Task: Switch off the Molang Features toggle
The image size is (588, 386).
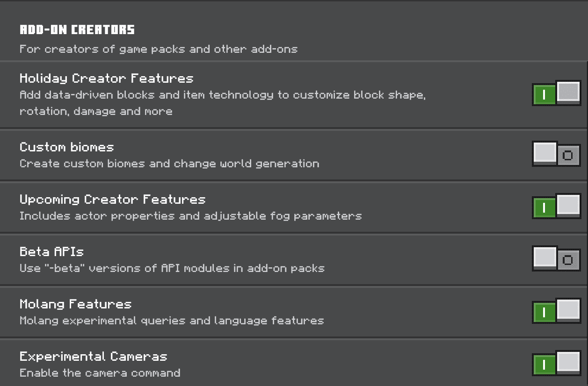Action: pos(557,312)
